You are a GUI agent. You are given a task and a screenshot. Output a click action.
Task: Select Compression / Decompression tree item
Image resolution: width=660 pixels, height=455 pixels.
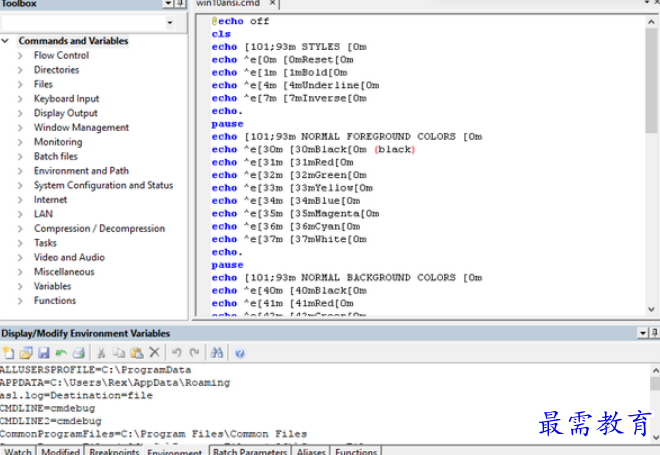click(x=99, y=228)
